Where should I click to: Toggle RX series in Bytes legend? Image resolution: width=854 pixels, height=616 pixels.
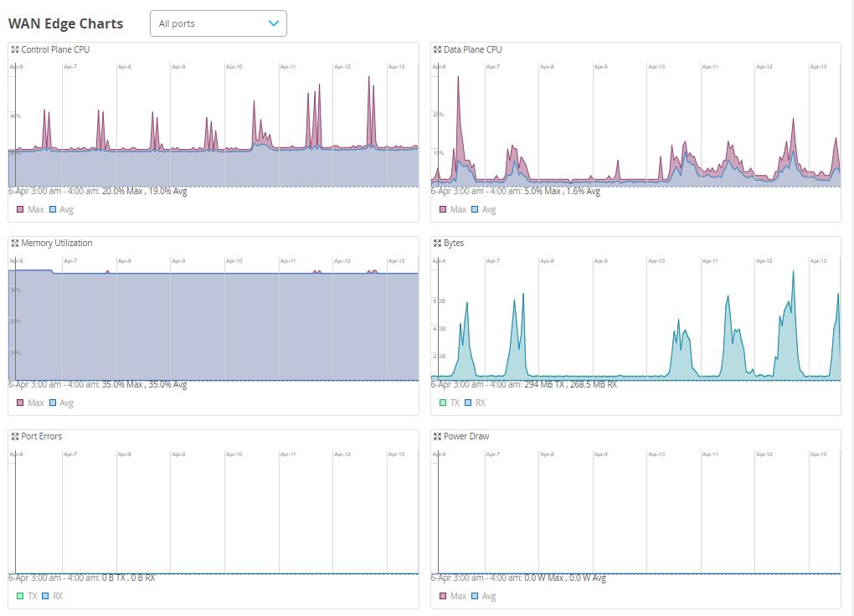pos(475,403)
